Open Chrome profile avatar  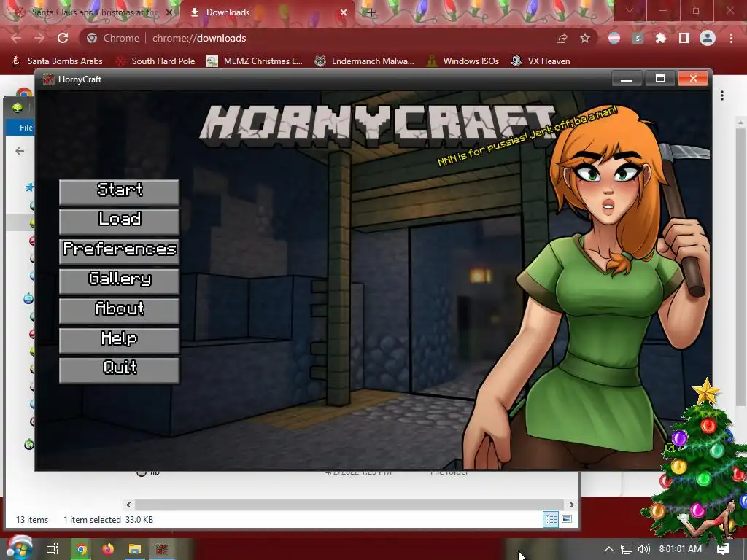coord(708,38)
